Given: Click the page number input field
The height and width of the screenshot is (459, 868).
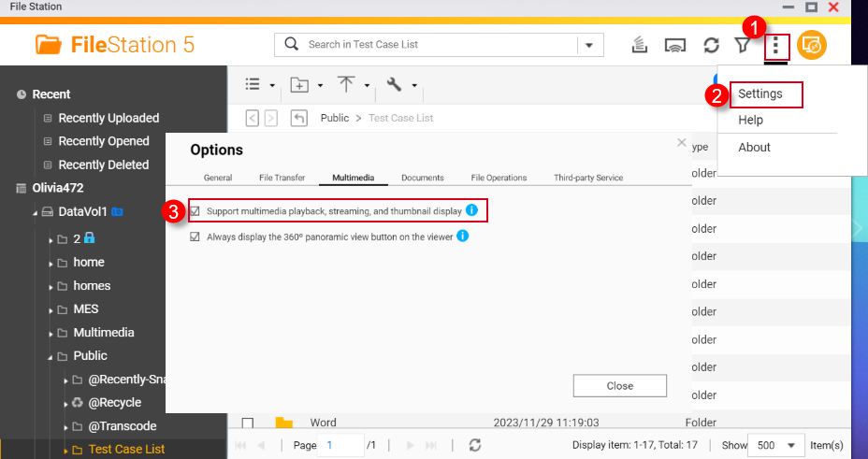Looking at the screenshot, I should [x=341, y=445].
